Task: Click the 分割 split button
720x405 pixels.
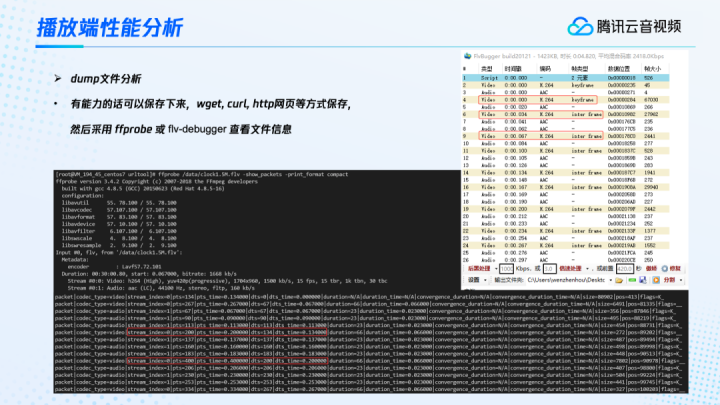Action: click(669, 280)
